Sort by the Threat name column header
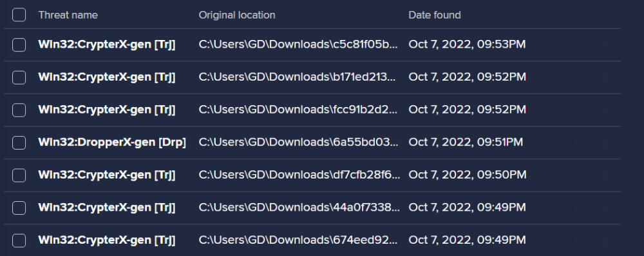Viewport: 644px width, 256px height. pos(68,15)
